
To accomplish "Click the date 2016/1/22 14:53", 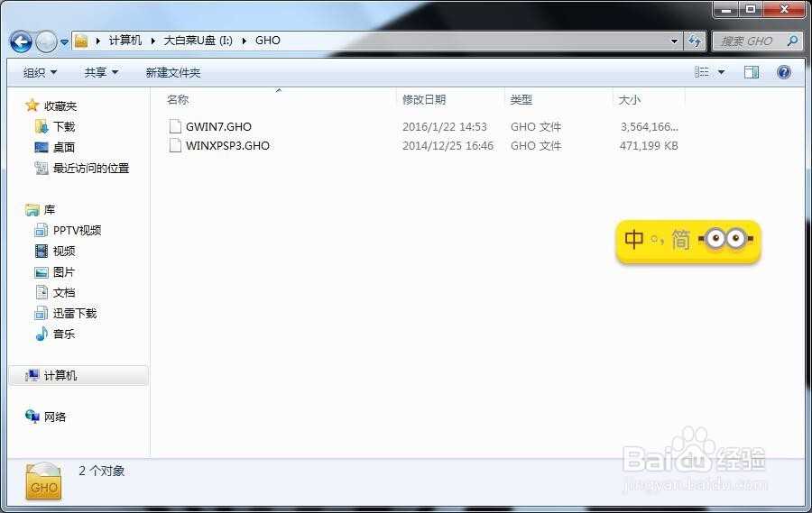I will coord(444,126).
